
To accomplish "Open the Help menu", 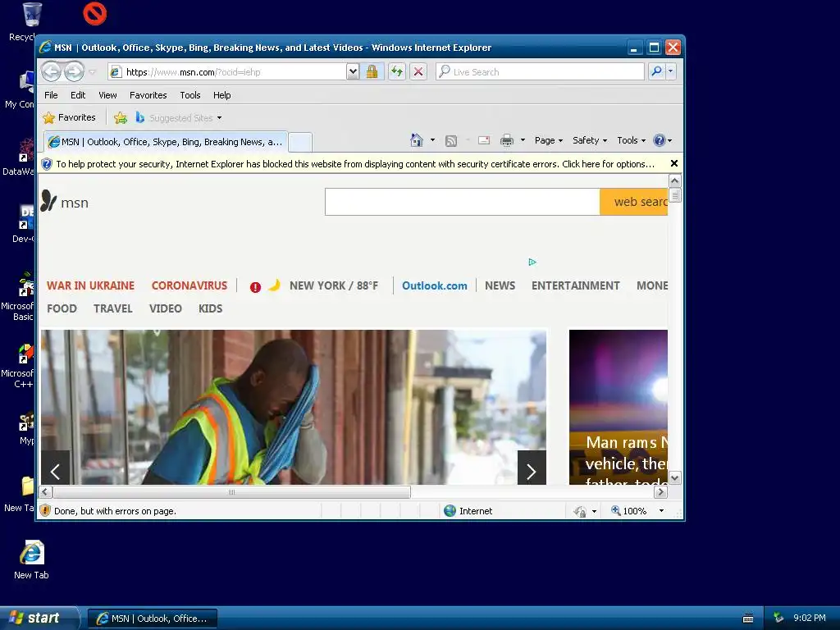I will (x=221, y=95).
